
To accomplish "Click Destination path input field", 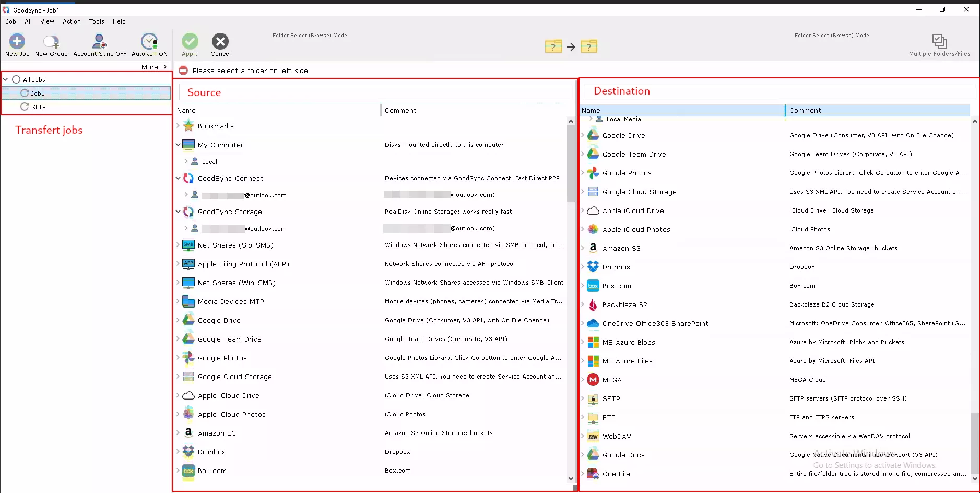I will click(780, 91).
